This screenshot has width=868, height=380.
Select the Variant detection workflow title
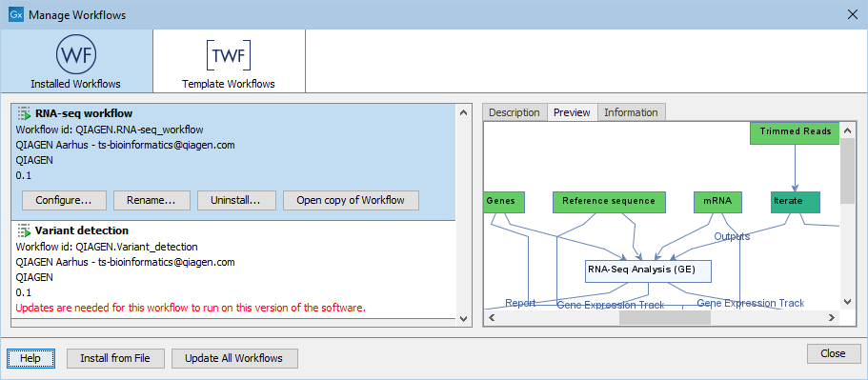81,230
